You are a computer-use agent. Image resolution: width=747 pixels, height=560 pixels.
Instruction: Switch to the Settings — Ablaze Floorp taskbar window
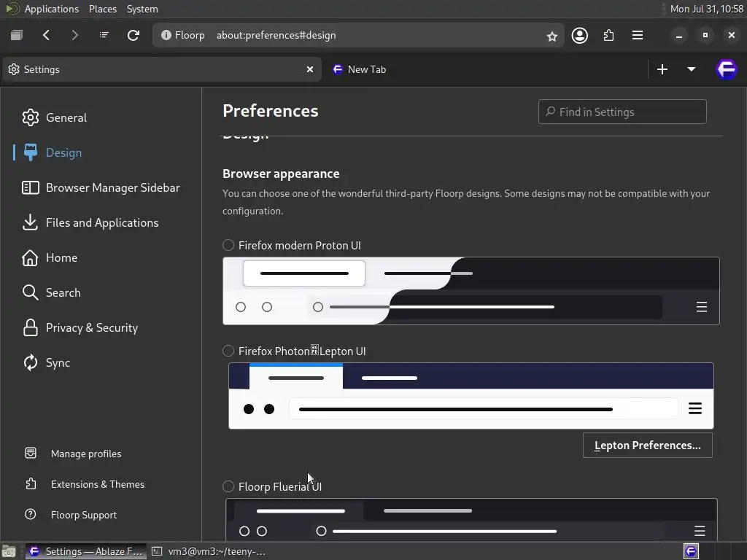tap(86, 551)
